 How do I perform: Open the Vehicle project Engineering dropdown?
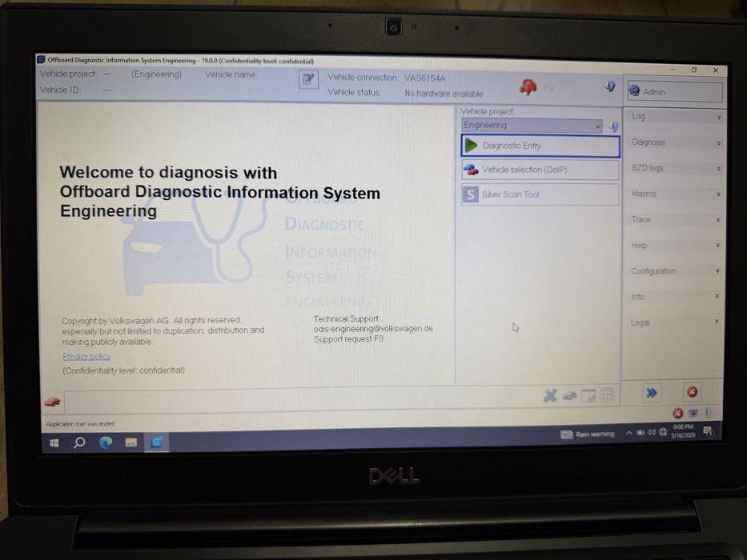tap(532, 126)
